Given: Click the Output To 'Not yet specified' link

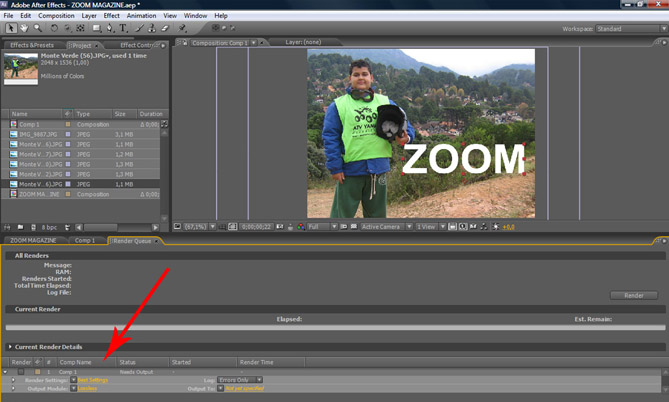Looking at the screenshot, I should coord(244,388).
